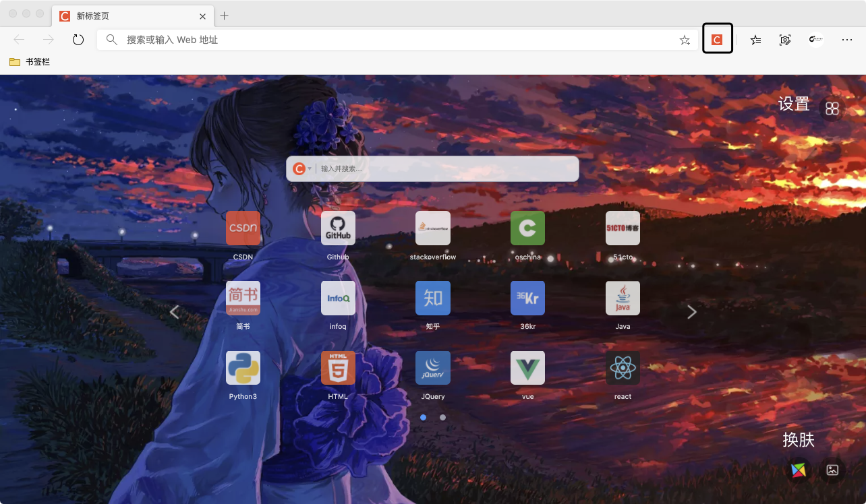Screen dimensions: 866x504
Task: Click the wallpaper image icon under 换肤
Action: click(x=832, y=470)
